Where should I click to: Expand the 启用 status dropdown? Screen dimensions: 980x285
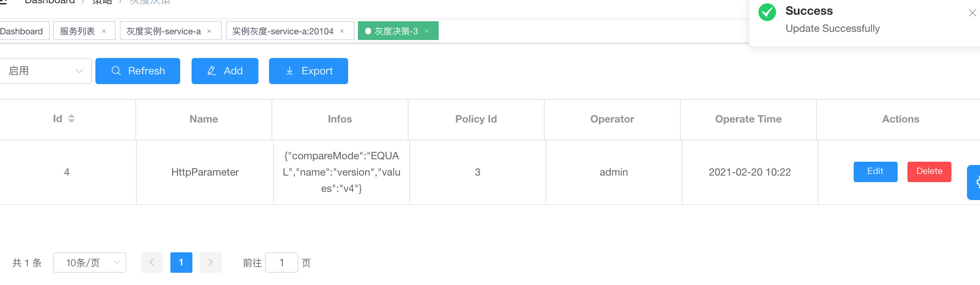click(46, 71)
